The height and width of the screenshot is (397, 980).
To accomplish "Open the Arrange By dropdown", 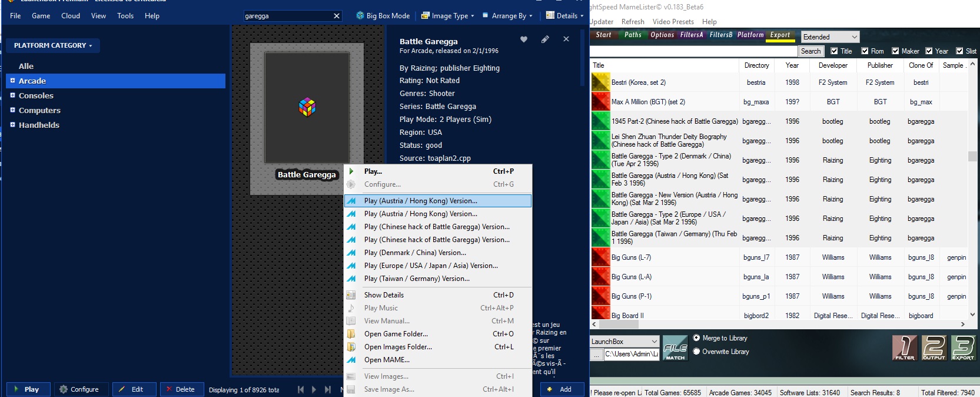I will [x=507, y=16].
